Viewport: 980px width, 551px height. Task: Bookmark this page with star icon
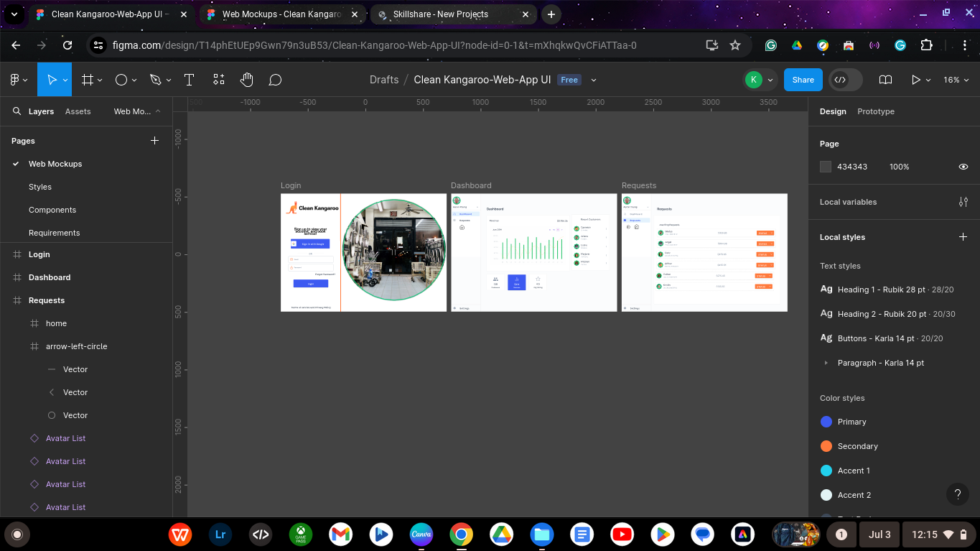point(735,45)
